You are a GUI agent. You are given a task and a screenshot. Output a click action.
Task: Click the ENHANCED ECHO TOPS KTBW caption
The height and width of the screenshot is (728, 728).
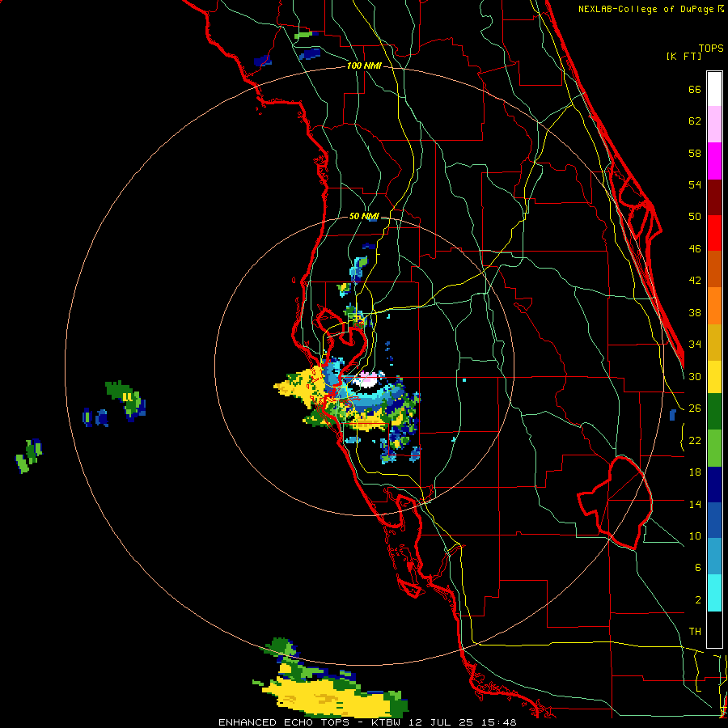coord(367,722)
